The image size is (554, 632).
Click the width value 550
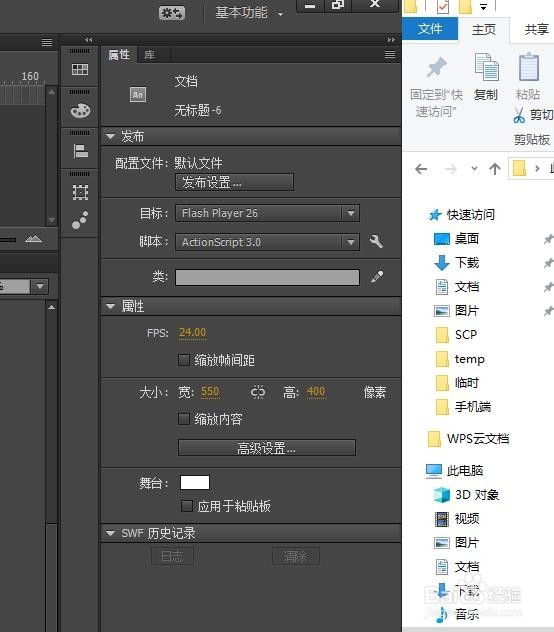pyautogui.click(x=210, y=391)
